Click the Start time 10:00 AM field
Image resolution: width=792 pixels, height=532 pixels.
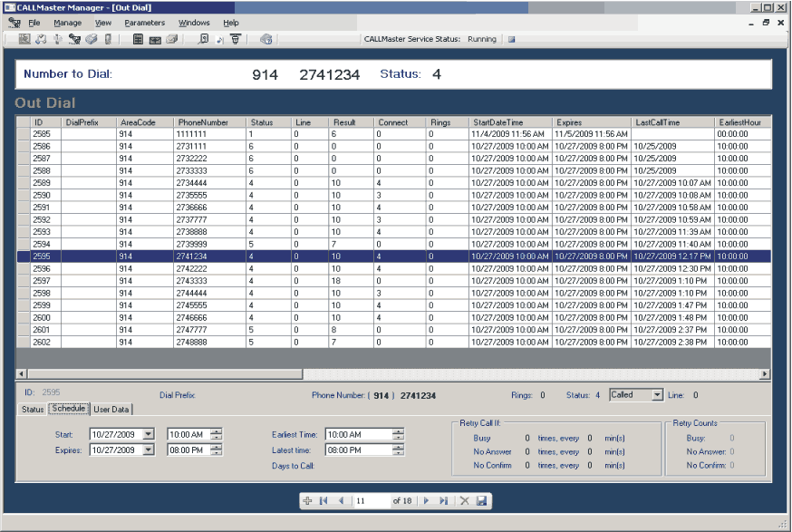188,434
